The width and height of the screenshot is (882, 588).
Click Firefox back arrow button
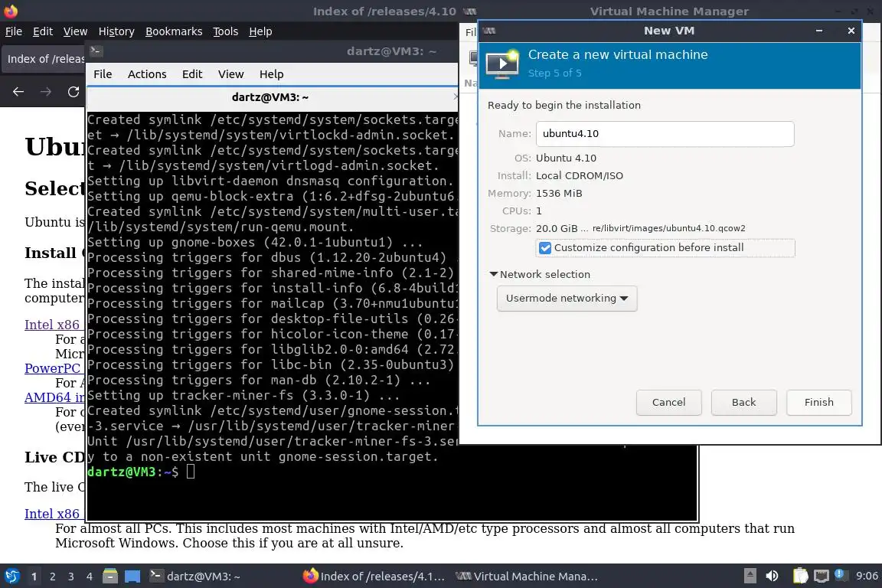click(x=18, y=92)
